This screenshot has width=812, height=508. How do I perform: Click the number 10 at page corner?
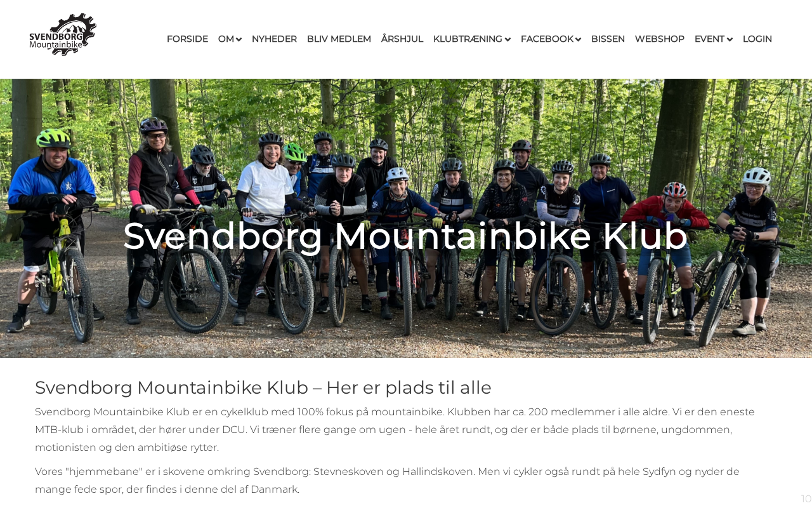click(806, 499)
